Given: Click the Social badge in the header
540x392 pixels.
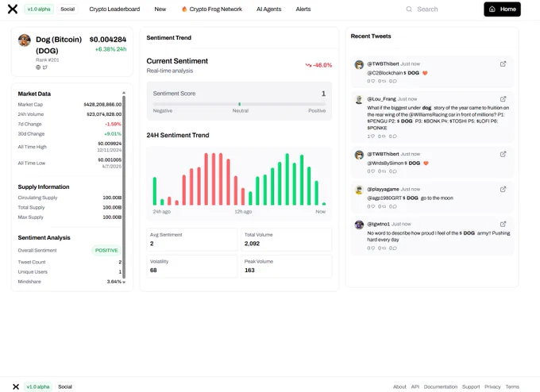Looking at the screenshot, I should click(x=67, y=10).
